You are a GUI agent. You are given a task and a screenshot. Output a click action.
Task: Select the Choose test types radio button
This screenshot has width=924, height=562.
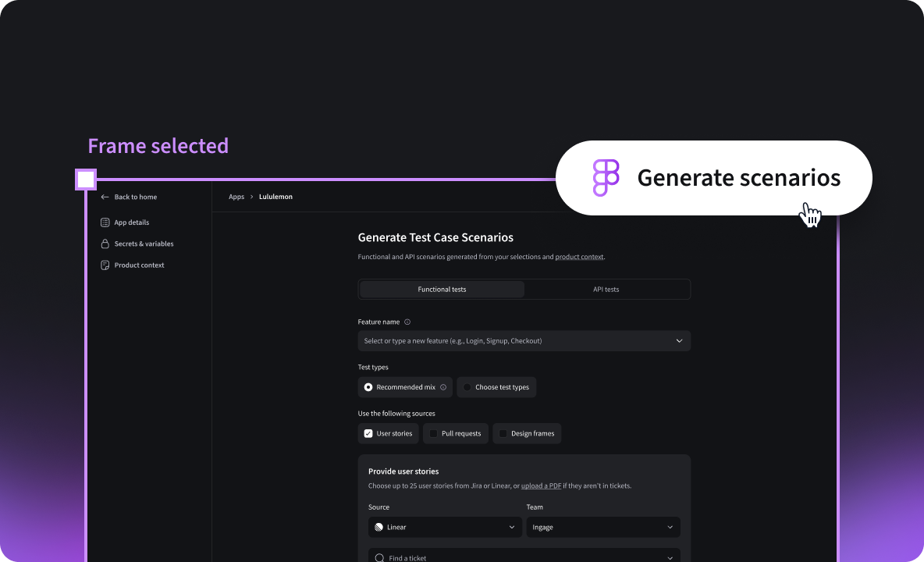tap(467, 387)
